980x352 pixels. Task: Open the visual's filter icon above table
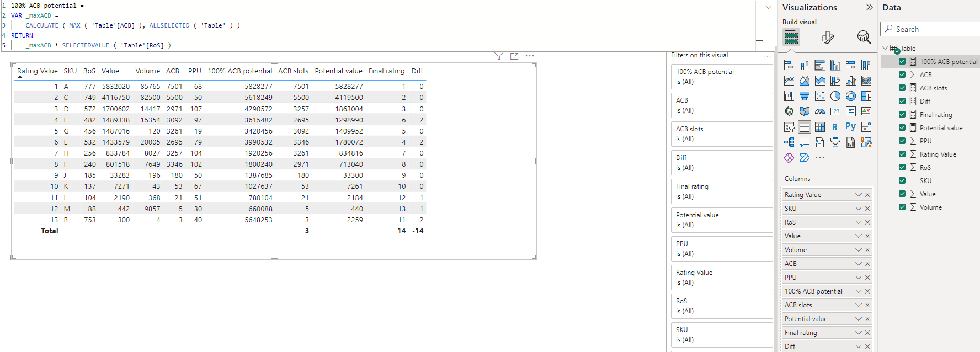click(x=499, y=56)
